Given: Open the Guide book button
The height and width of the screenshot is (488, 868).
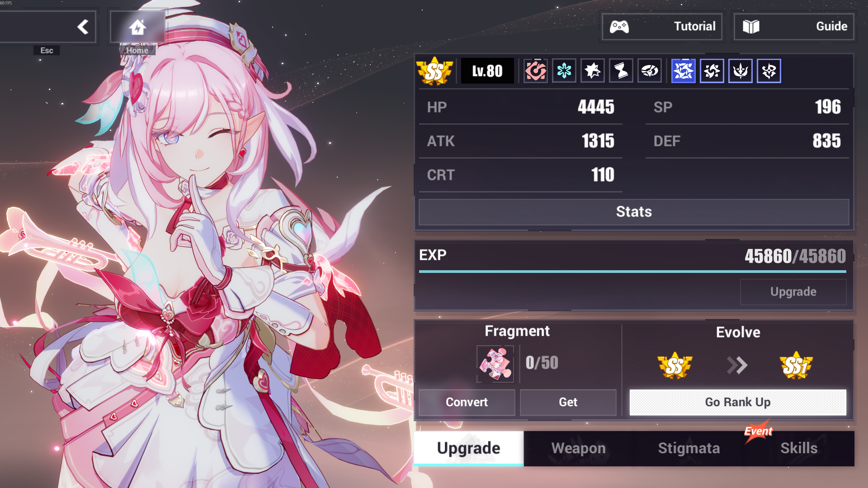Looking at the screenshot, I should [794, 26].
